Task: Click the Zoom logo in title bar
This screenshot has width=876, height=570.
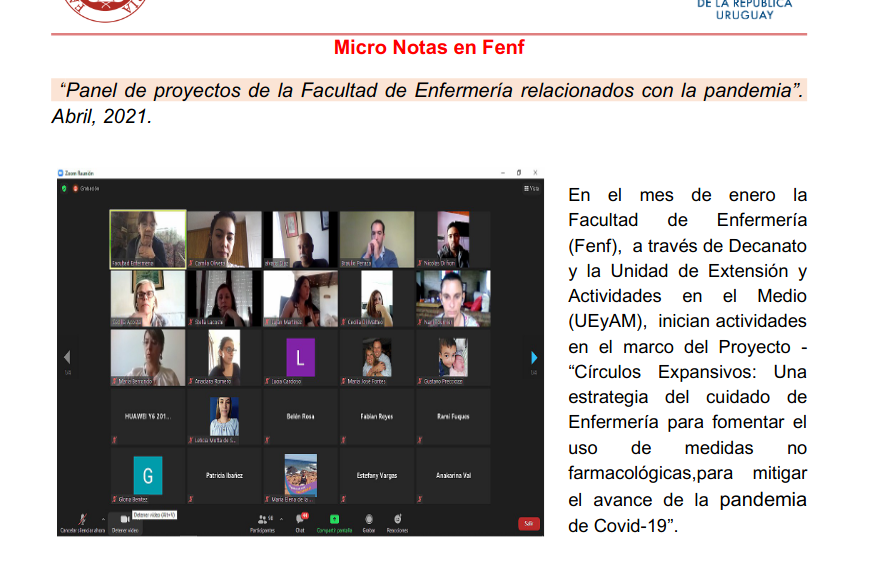Action: point(61,173)
